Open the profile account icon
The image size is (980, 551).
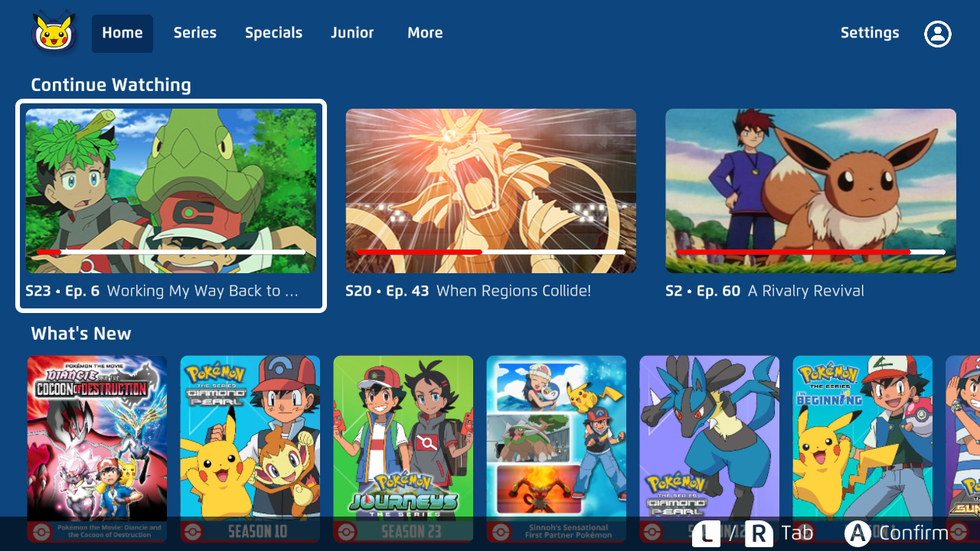[x=937, y=33]
